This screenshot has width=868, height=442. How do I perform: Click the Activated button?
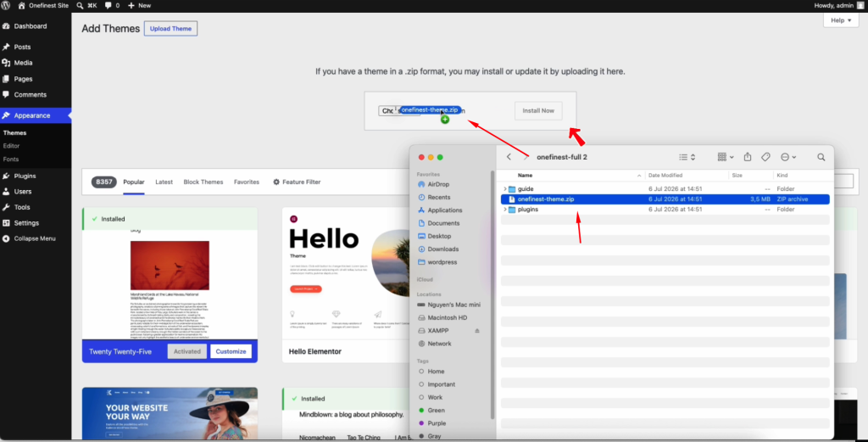click(187, 351)
